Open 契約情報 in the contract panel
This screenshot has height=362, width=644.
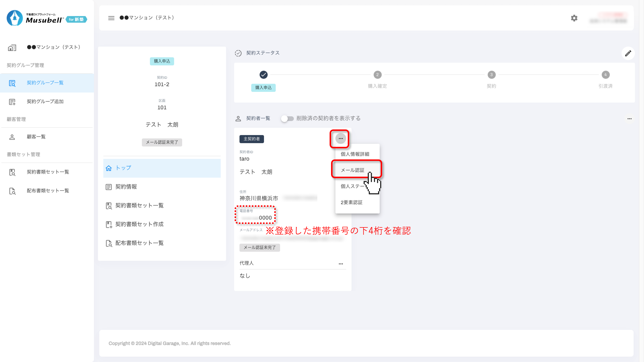tap(126, 187)
